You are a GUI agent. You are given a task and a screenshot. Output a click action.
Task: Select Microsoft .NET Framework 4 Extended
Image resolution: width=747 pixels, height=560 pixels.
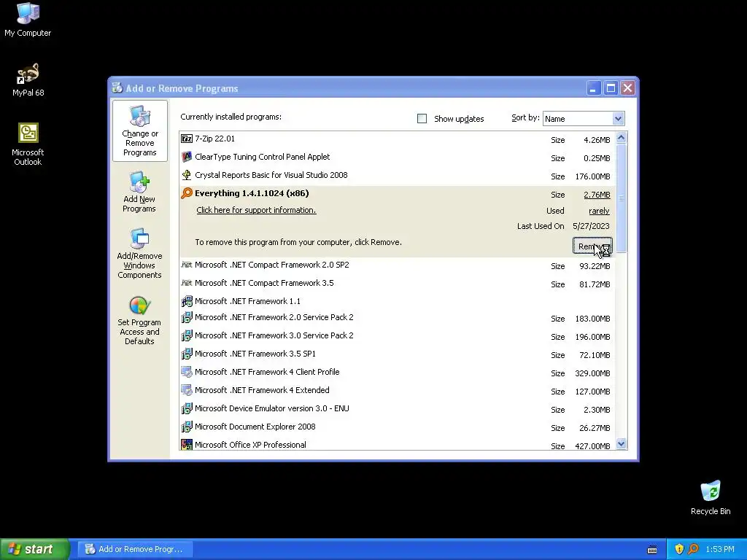[398, 391]
